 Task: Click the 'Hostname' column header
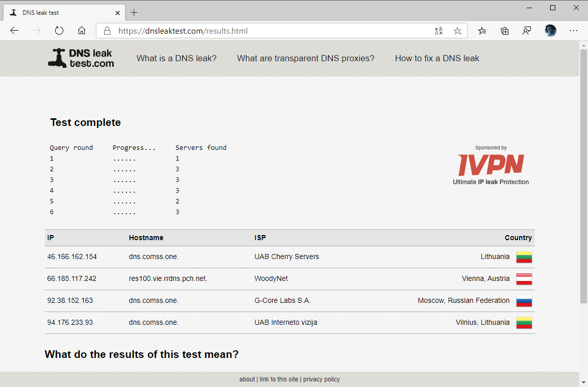pyautogui.click(x=146, y=238)
